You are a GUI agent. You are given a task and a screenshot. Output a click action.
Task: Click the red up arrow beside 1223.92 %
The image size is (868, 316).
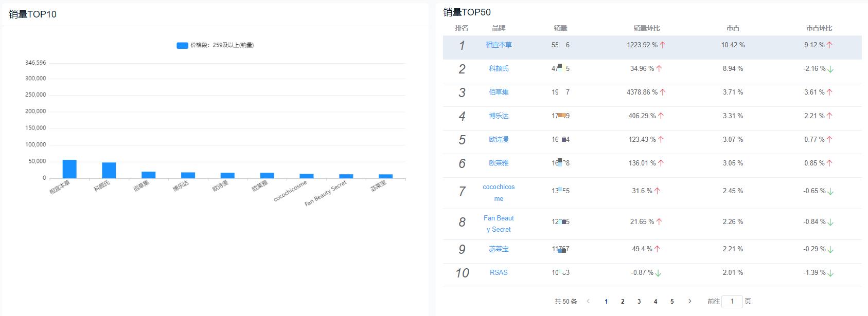[x=663, y=45]
